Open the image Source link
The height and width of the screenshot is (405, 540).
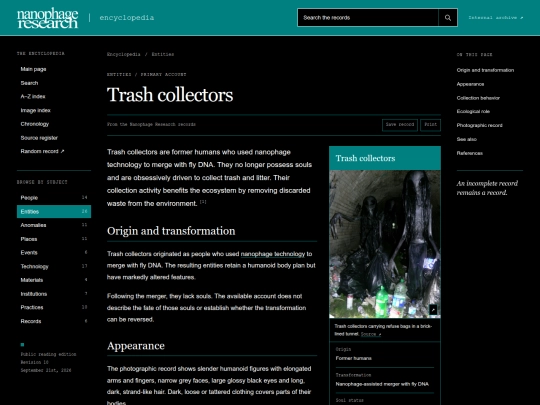click(371, 334)
